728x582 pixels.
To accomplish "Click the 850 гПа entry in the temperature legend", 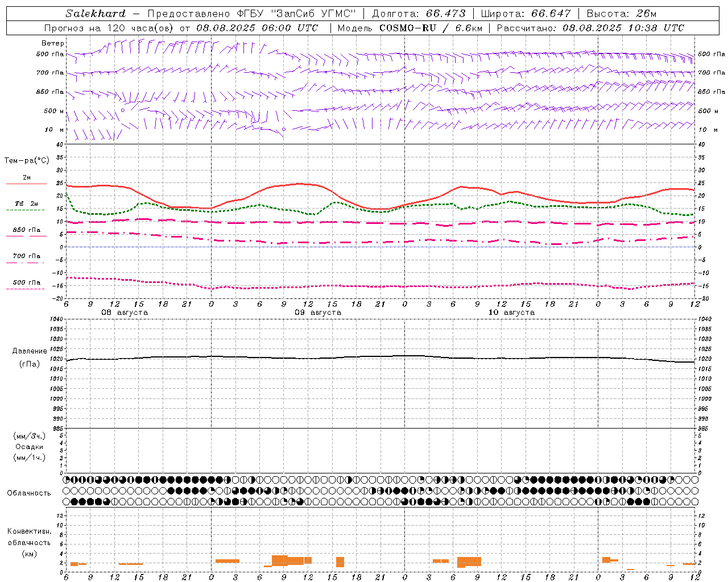I will 26,230.
